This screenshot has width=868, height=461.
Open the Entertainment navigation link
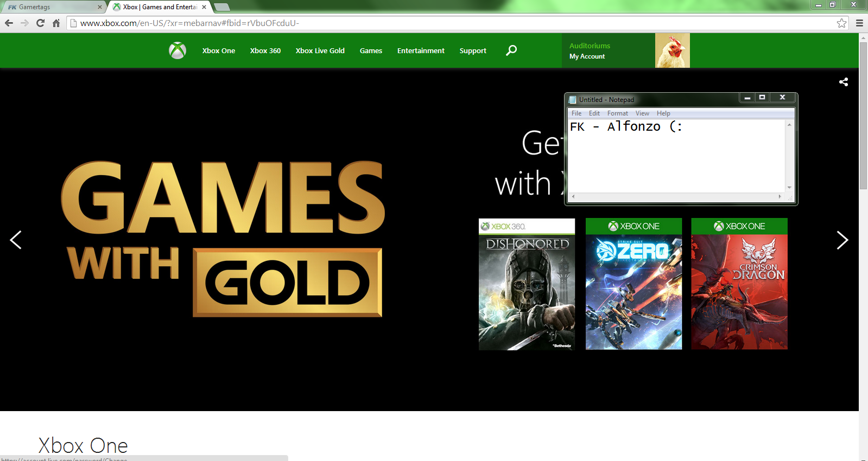point(421,50)
